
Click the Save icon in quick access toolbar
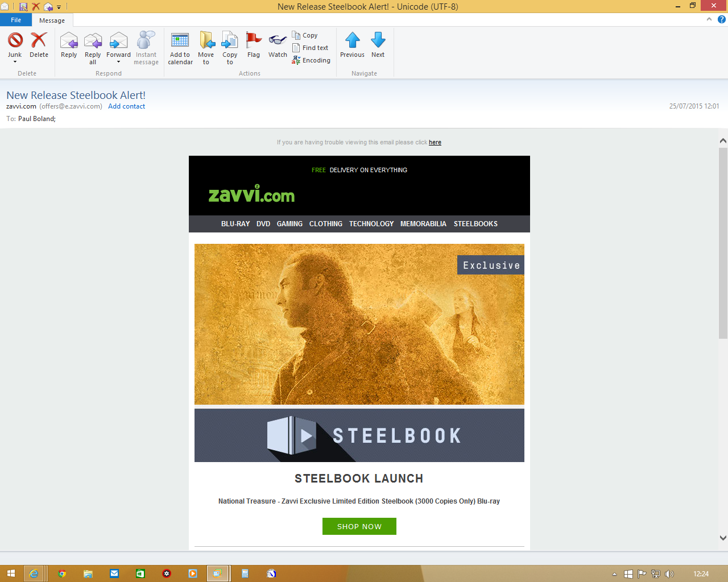click(23, 7)
